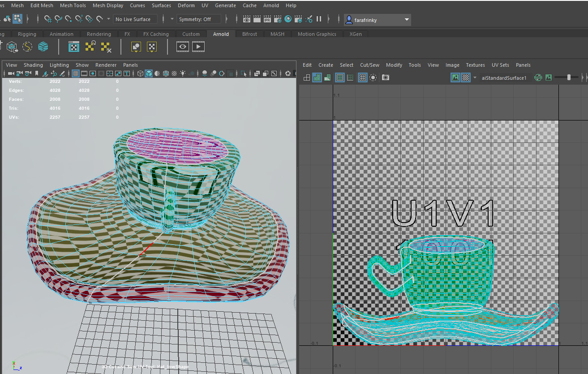Open the UV Sets menu in UV Editor
Image resolution: width=588 pixels, height=374 pixels.
500,64
